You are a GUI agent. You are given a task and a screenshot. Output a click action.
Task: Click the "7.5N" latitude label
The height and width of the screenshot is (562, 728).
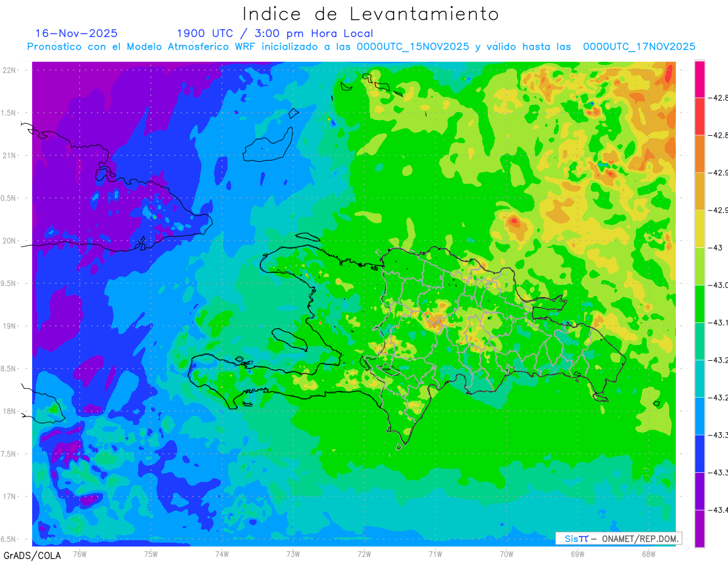click(8, 454)
